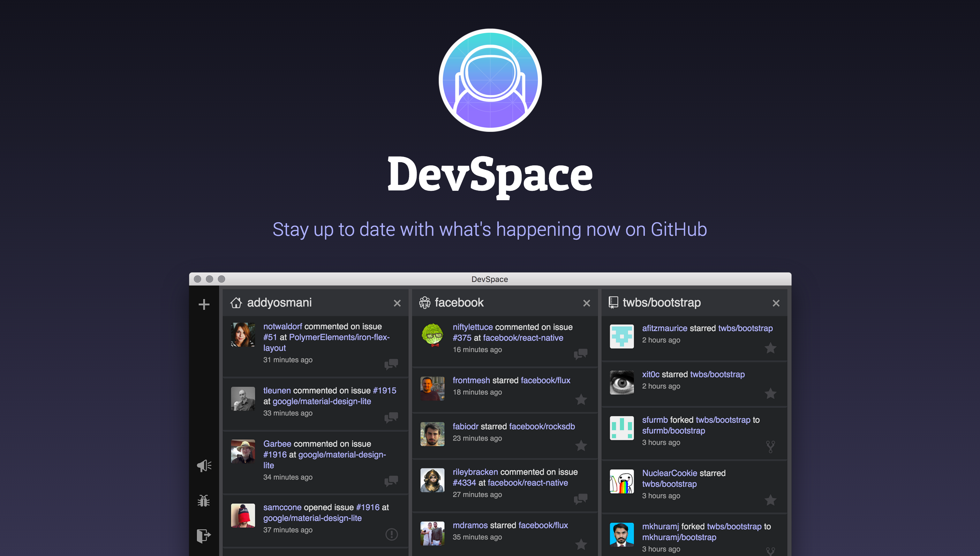Click the plus add-column icon in sidebar
The image size is (980, 556).
point(204,305)
